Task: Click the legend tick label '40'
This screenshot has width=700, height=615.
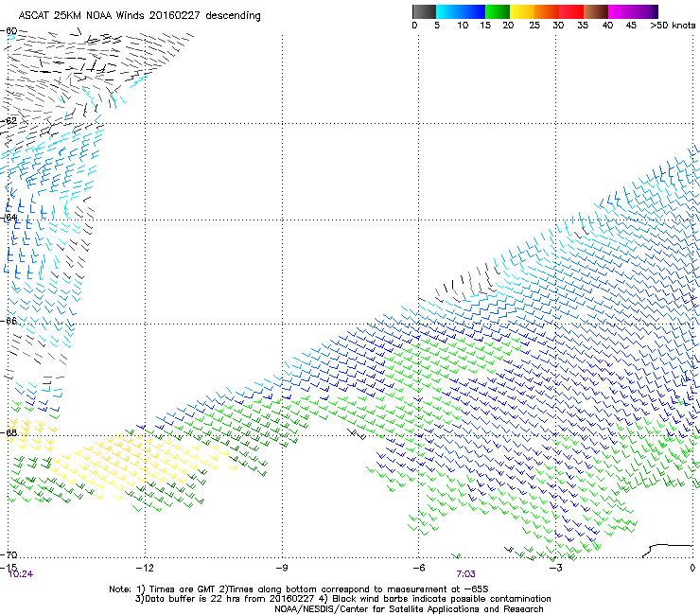Action: tap(607, 26)
